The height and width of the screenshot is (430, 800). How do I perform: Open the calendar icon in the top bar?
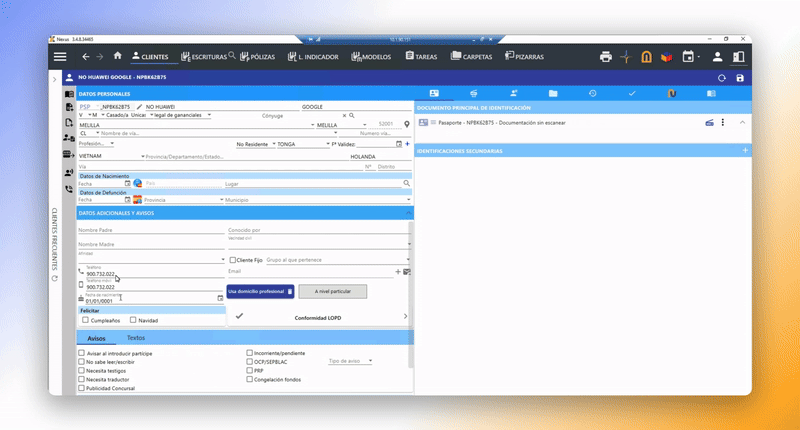click(x=689, y=57)
